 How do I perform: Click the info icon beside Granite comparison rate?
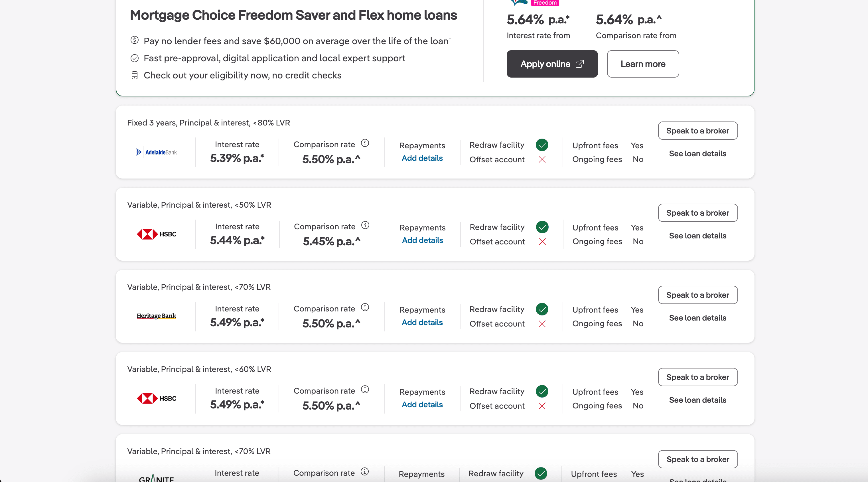click(365, 471)
